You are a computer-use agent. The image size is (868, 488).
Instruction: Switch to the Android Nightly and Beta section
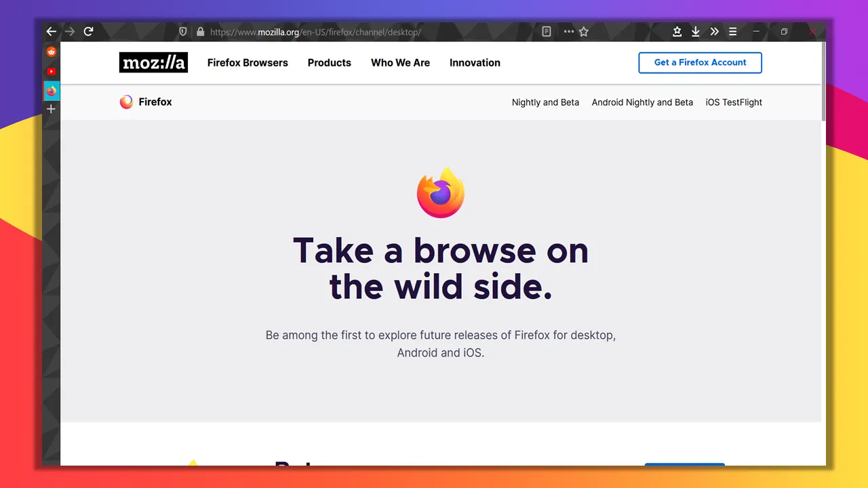(x=642, y=102)
